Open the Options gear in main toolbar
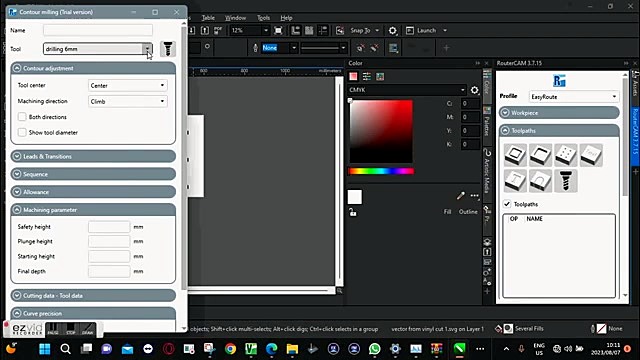 click(x=392, y=31)
